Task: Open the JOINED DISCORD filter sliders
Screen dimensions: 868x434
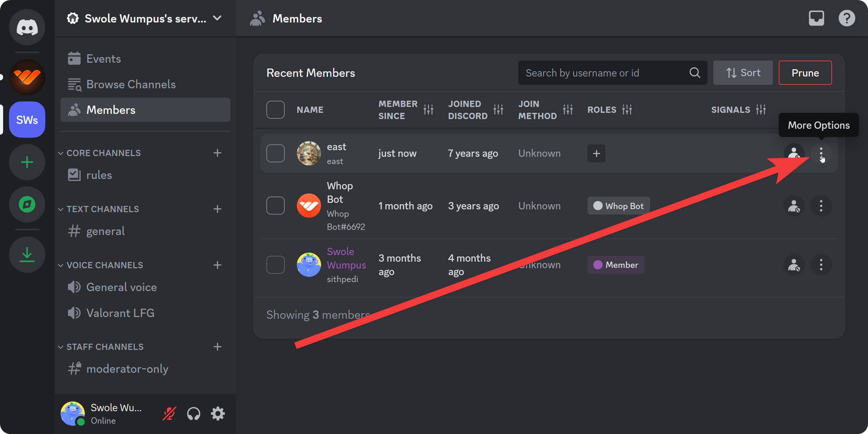Action: point(499,109)
